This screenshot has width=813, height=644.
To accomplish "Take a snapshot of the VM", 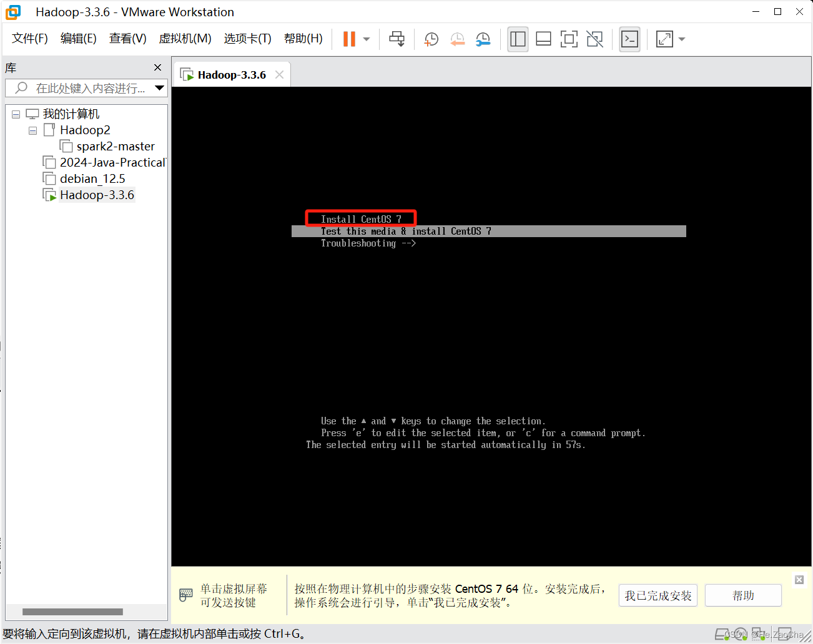I will coord(431,39).
